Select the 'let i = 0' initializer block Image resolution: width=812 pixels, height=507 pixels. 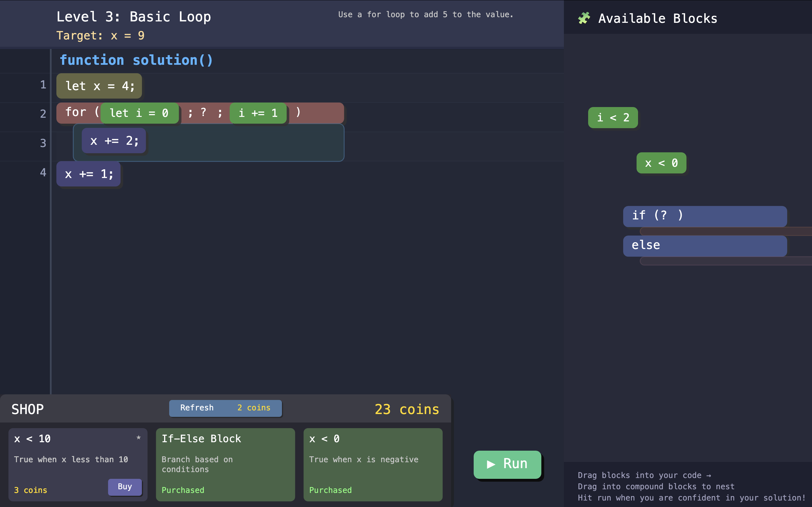pos(139,113)
